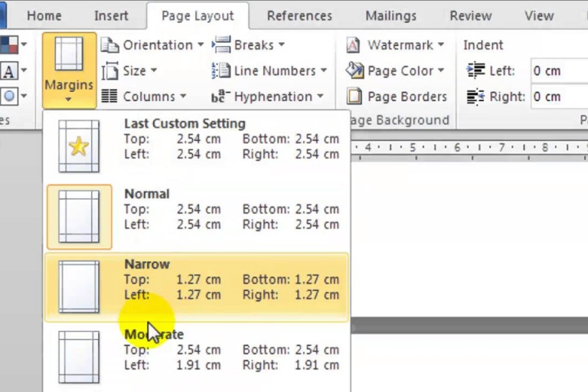Edit the Indent Left value field
This screenshot has width=588, height=392.
(x=559, y=70)
